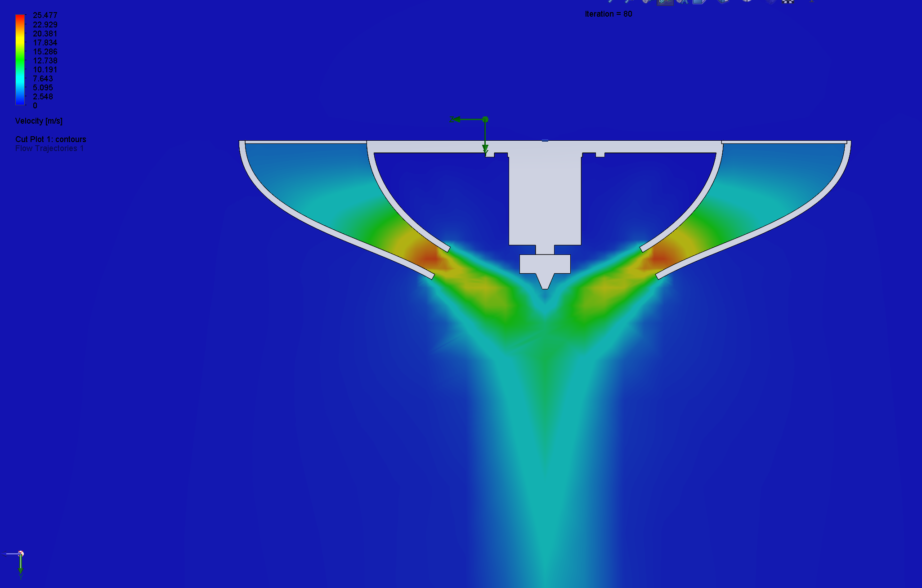Select the green origin point of the coordinate system

[485, 120]
